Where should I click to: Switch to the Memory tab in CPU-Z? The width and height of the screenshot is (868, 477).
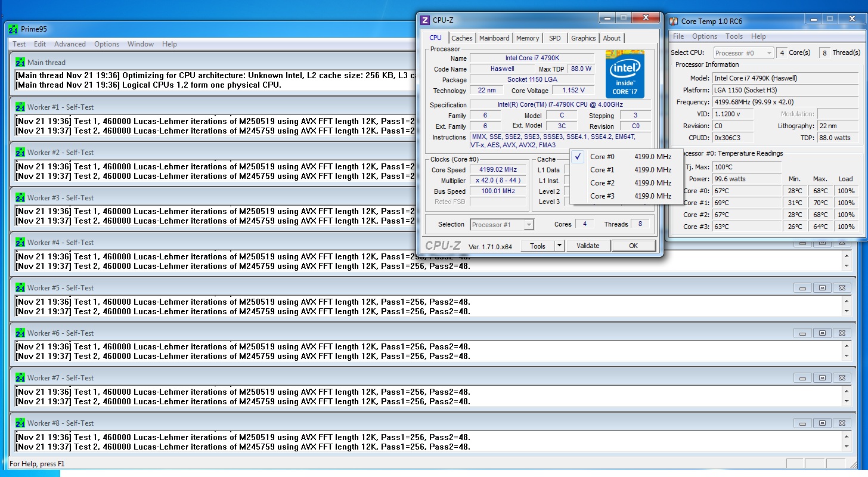point(528,38)
